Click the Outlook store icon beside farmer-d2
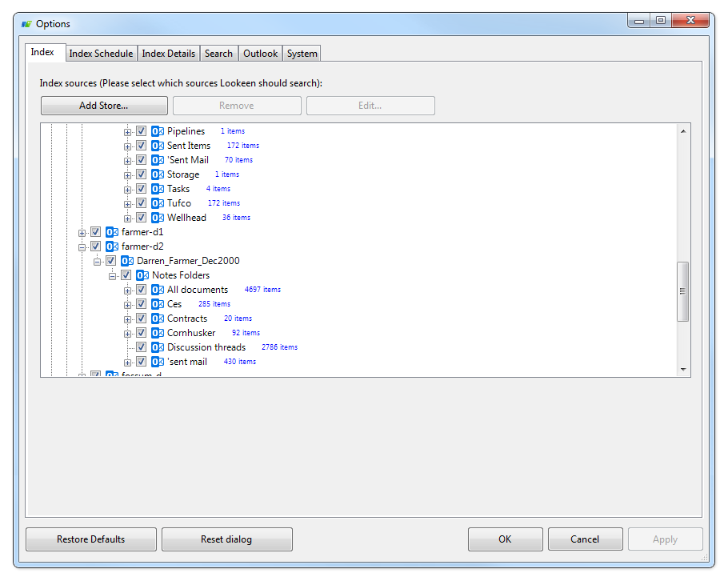 (112, 246)
